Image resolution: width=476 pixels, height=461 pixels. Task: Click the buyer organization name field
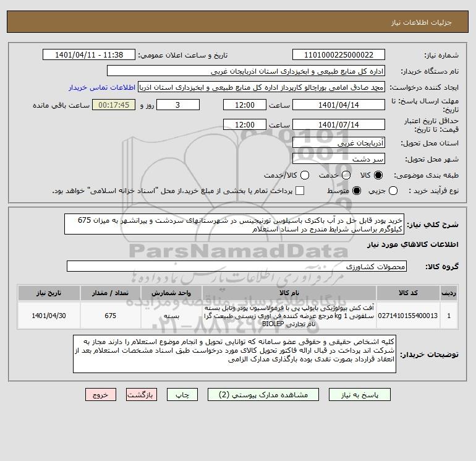246,71
